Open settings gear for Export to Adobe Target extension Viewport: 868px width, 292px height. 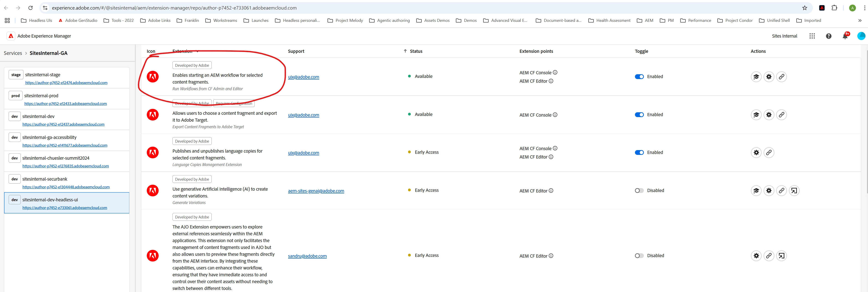coord(769,115)
